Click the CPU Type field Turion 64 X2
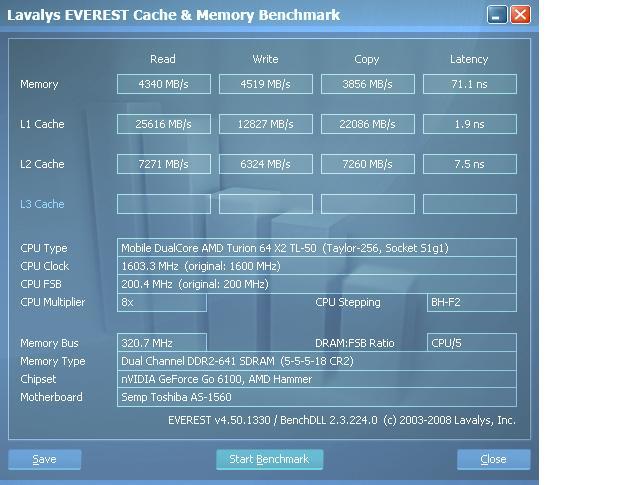640x485 pixels. click(x=317, y=248)
